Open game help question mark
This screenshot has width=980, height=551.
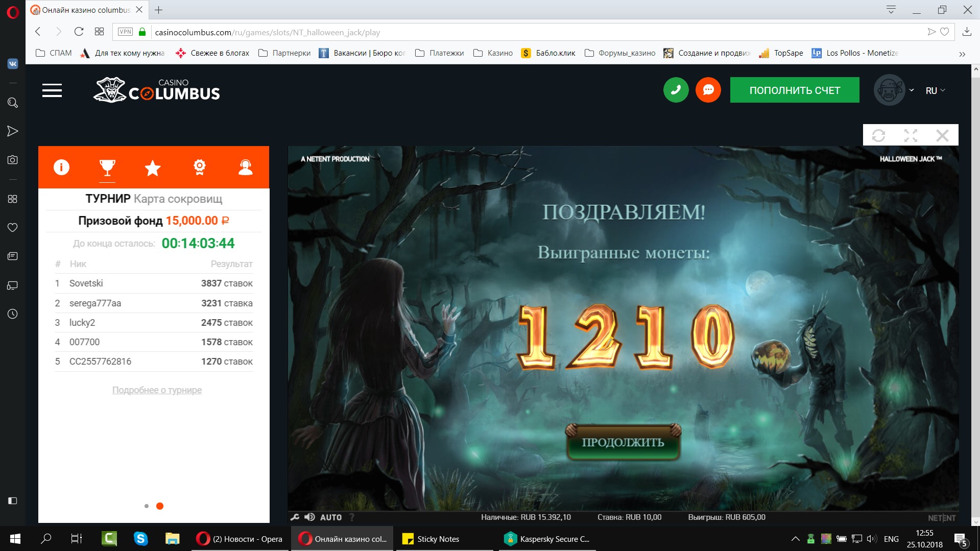[x=352, y=517]
